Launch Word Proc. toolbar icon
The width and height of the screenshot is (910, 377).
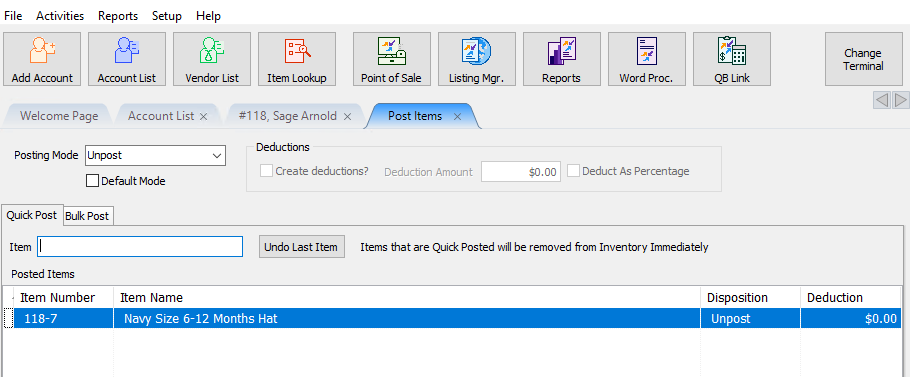point(647,59)
